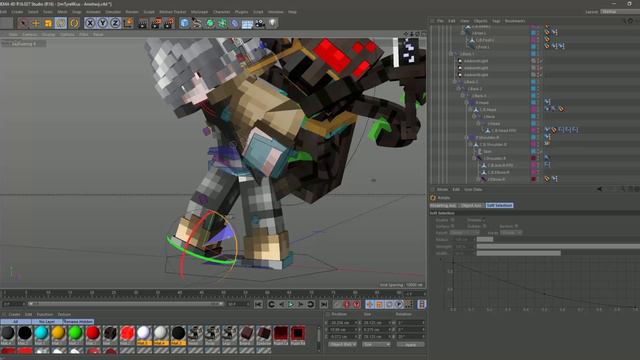Screen dimensions: 640x360
Task: Adjust the Strength slider in Soft Selection
Action: [x=558, y=247]
